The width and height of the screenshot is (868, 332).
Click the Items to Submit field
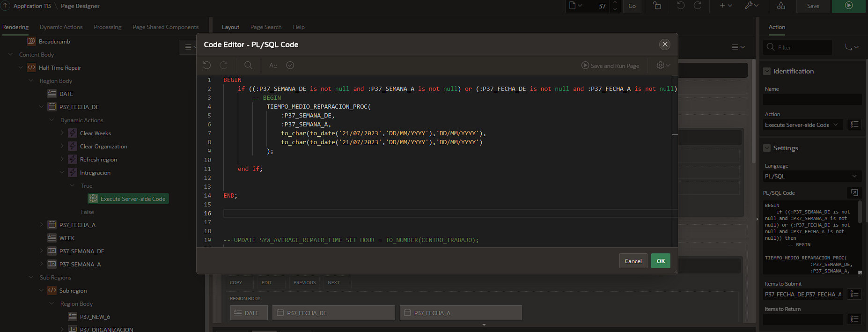803,294
